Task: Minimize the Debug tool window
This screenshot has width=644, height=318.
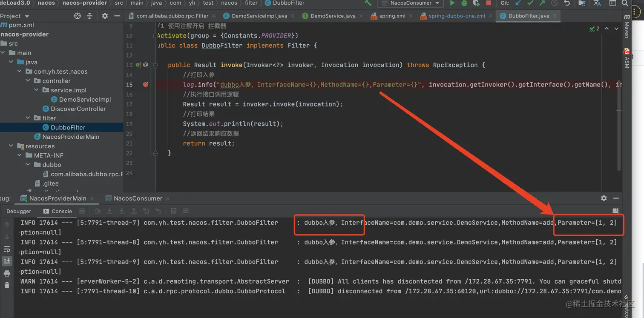Action: coord(616,198)
